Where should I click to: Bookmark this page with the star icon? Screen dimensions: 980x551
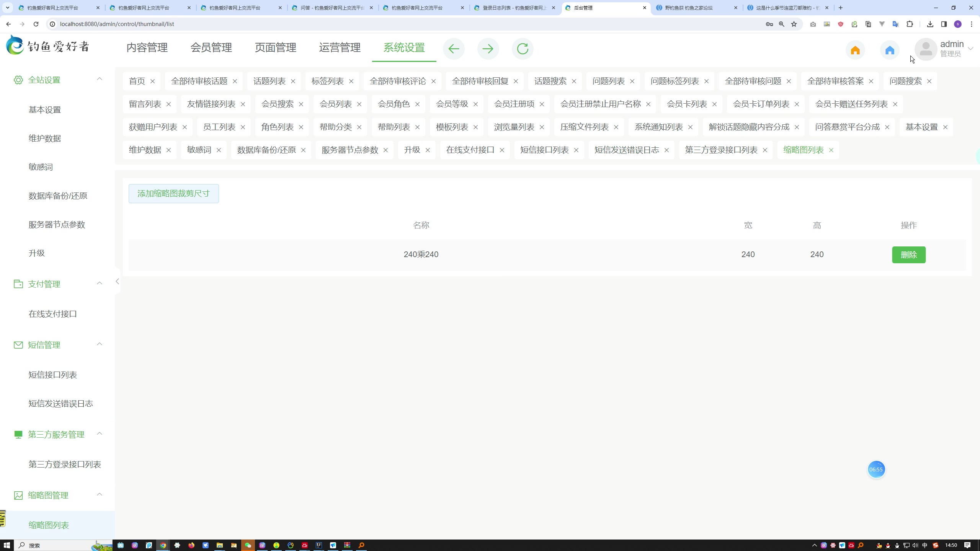794,24
